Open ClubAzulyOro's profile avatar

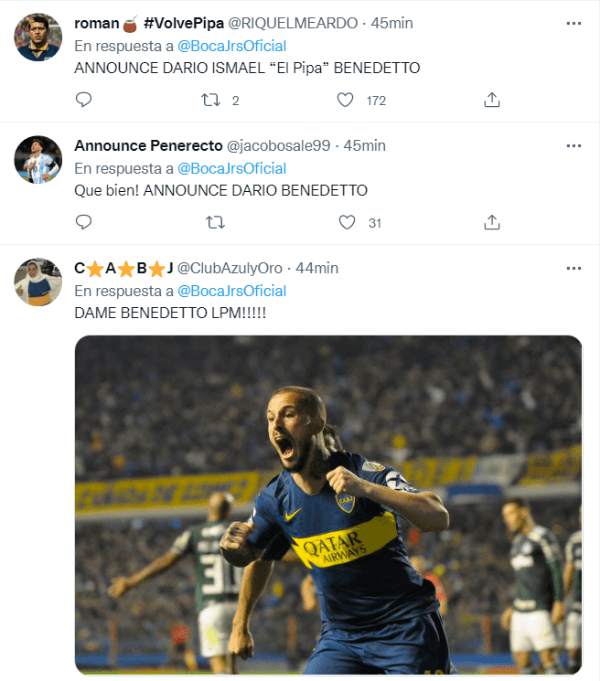pyautogui.click(x=38, y=282)
